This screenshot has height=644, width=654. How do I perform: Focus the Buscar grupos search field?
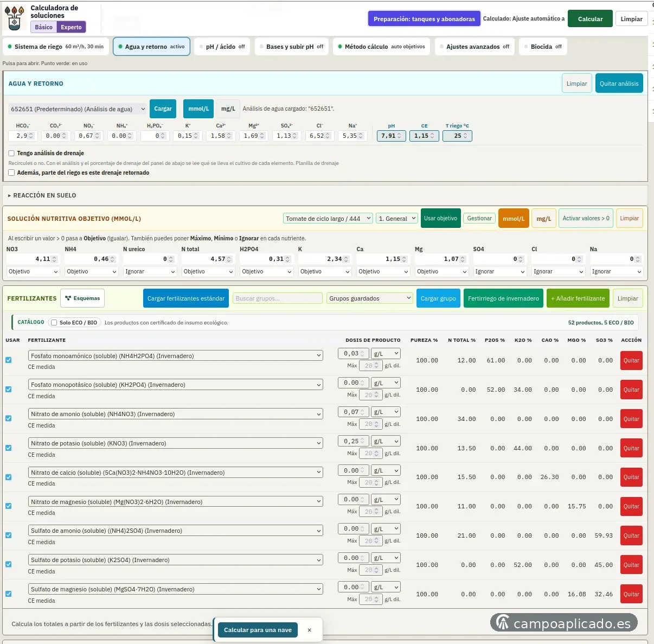pyautogui.click(x=278, y=298)
